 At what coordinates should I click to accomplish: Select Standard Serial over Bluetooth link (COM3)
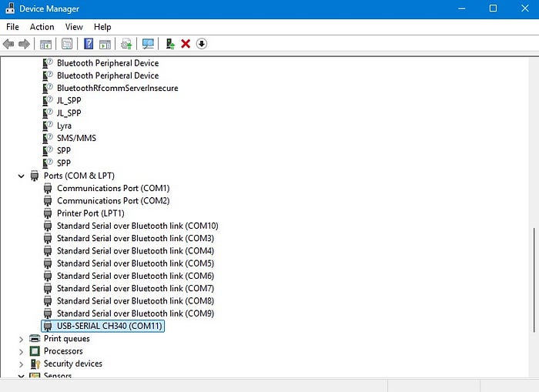pyautogui.click(x=136, y=238)
